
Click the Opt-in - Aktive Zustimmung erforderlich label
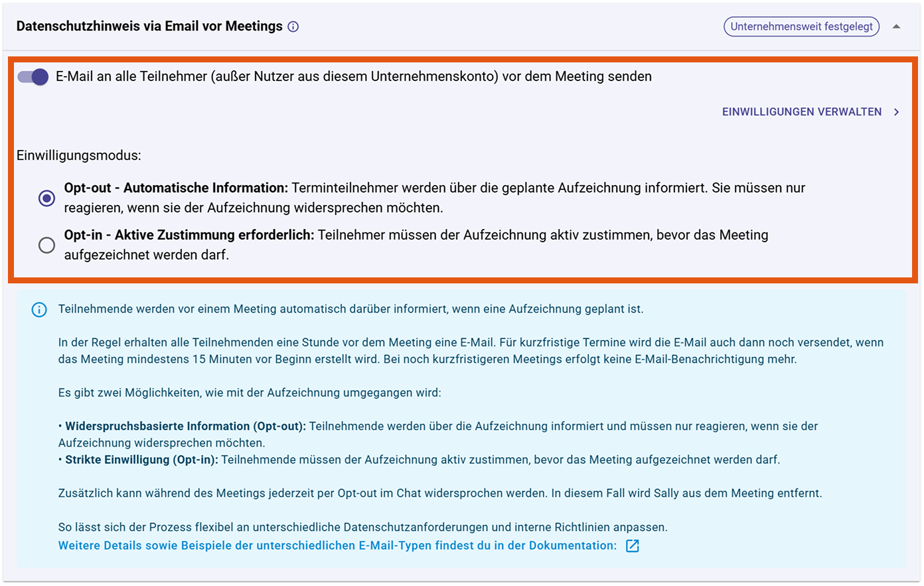[x=189, y=235]
